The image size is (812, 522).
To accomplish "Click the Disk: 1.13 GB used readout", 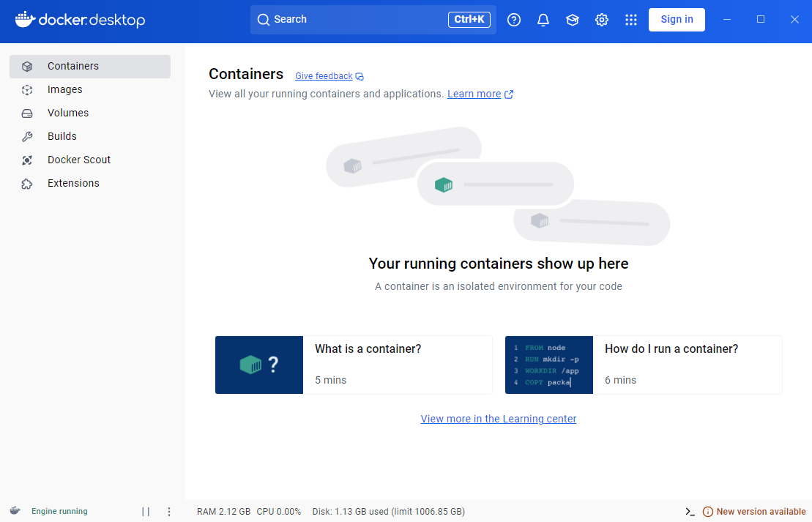I will 388,512.
